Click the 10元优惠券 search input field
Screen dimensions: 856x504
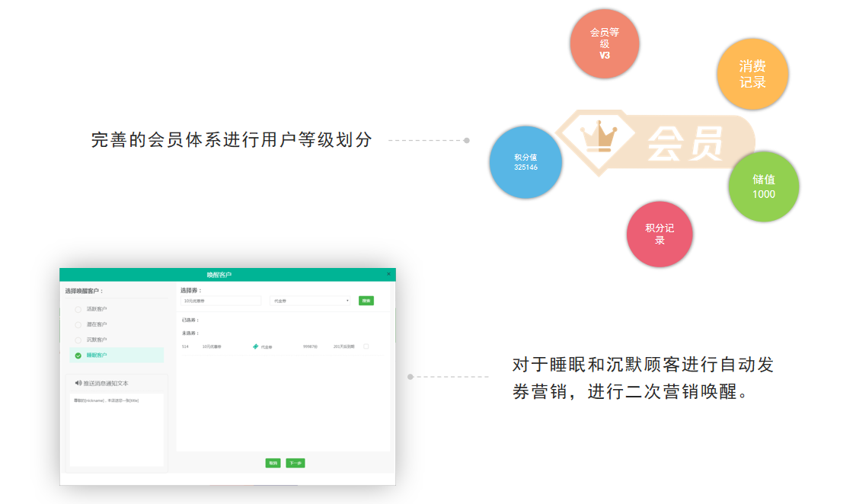[x=221, y=301]
